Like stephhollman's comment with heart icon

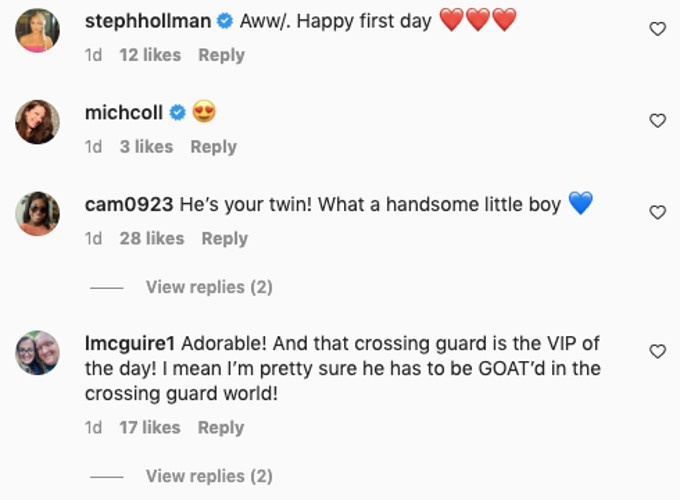[657, 29]
